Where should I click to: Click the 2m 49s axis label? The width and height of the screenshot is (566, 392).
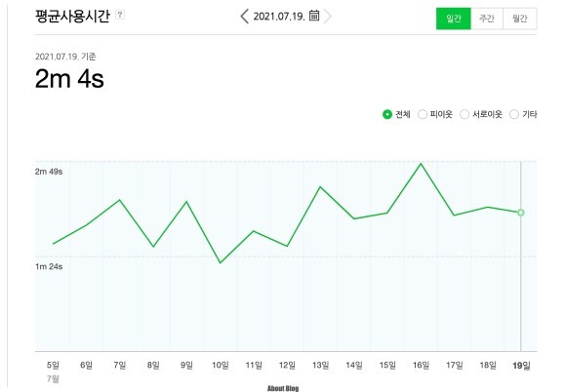point(49,172)
